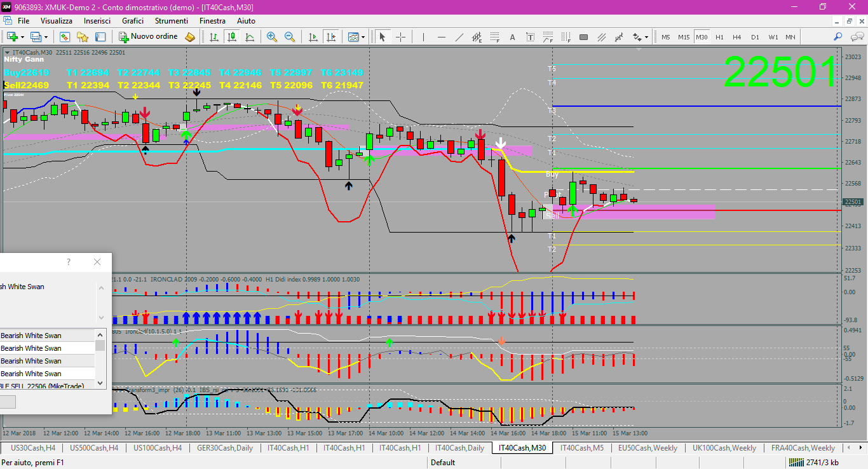Open the Grafici menu
The width and height of the screenshot is (868, 469).
point(133,21)
